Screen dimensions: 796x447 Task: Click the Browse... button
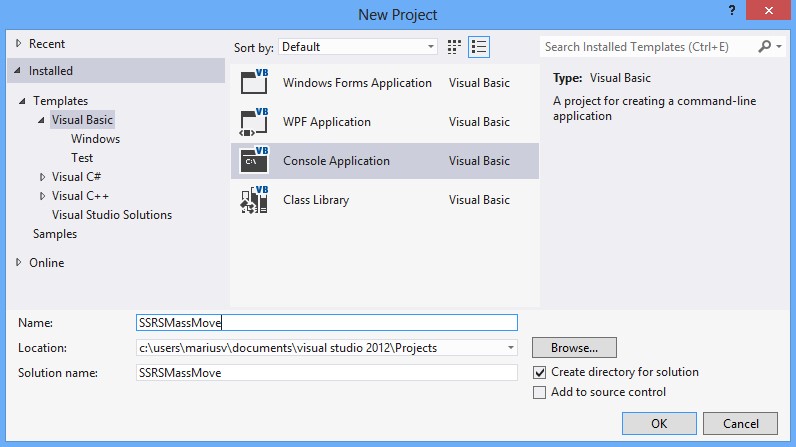point(574,348)
